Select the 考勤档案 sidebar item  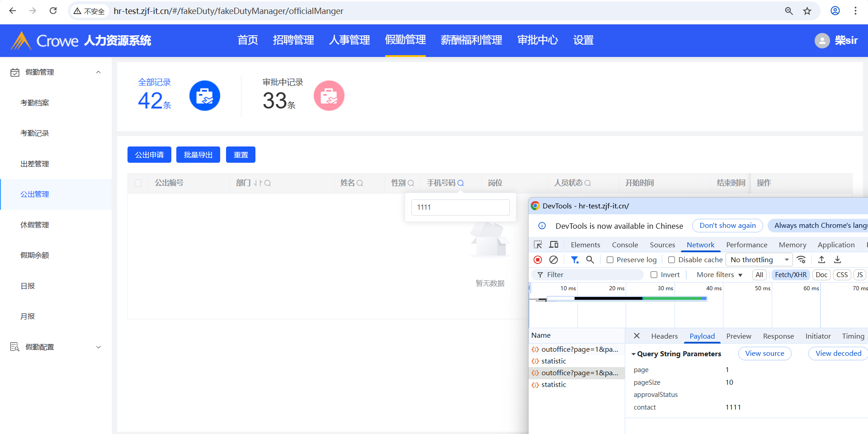[35, 103]
